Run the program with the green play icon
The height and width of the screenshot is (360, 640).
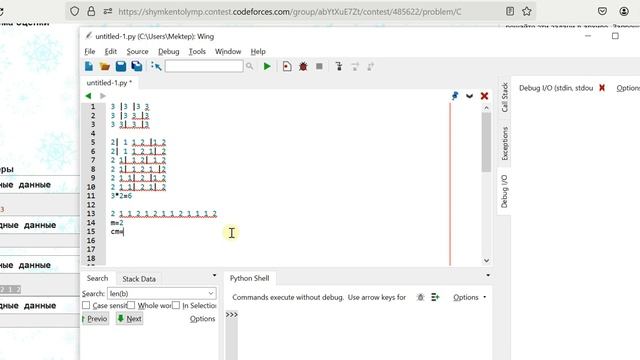click(267, 66)
